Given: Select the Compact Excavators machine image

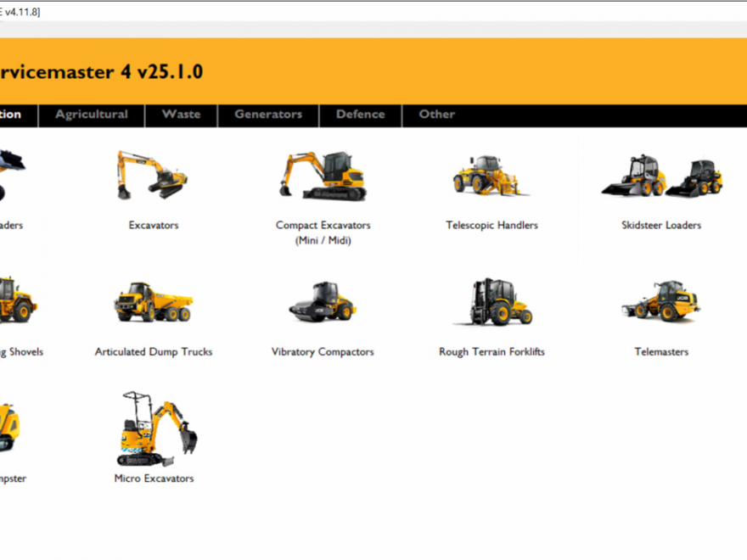Looking at the screenshot, I should click(323, 175).
